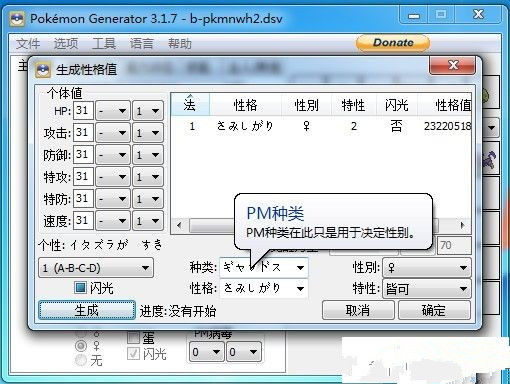Viewport: 510px width, 384px height.
Task: Click left arrow of results horizontal scrollbar
Action: 179,225
